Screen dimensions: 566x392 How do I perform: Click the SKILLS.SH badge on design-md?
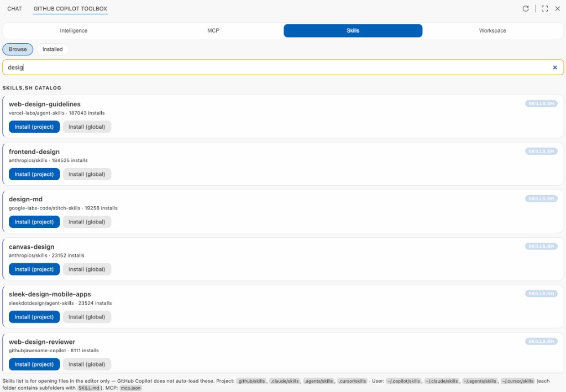pos(541,198)
